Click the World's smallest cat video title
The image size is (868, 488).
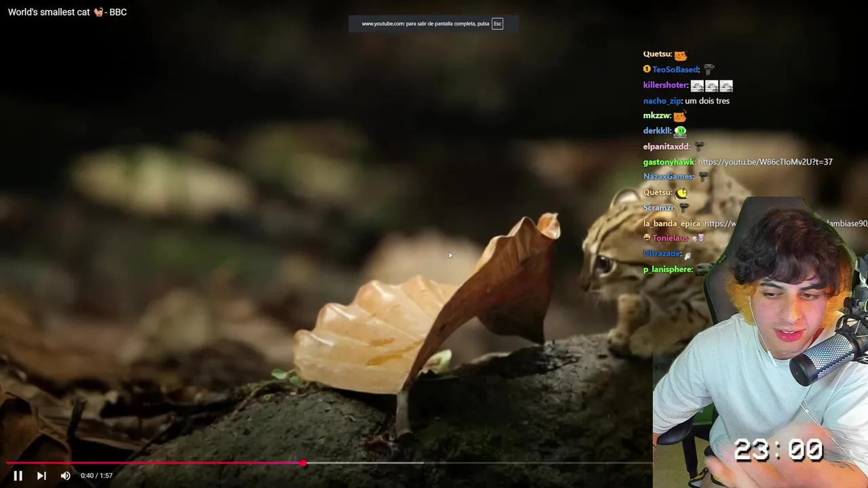(67, 12)
